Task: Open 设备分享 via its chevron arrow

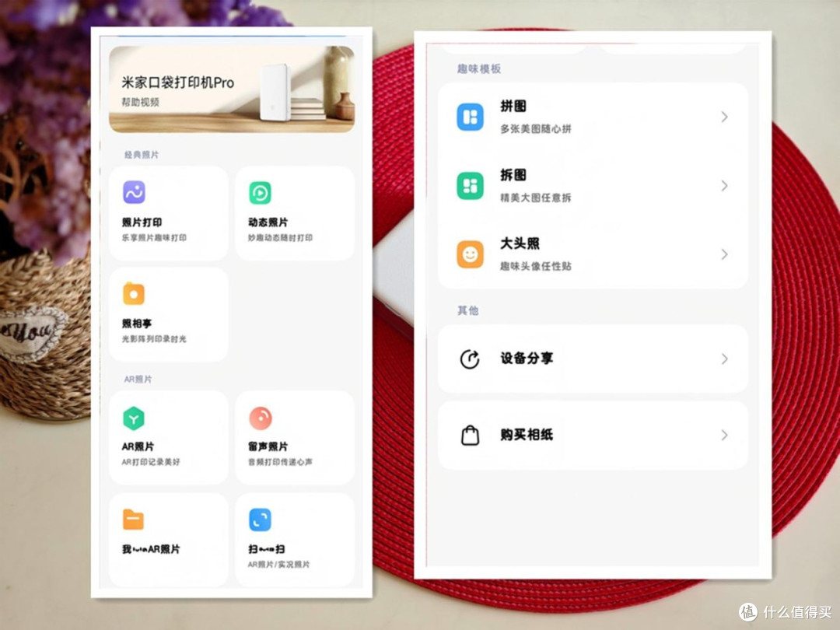Action: tap(724, 359)
